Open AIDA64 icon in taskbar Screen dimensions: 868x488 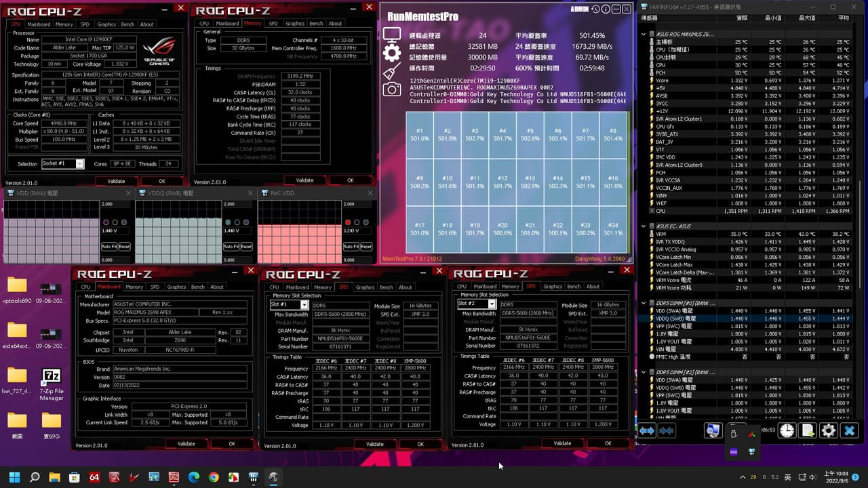94,477
